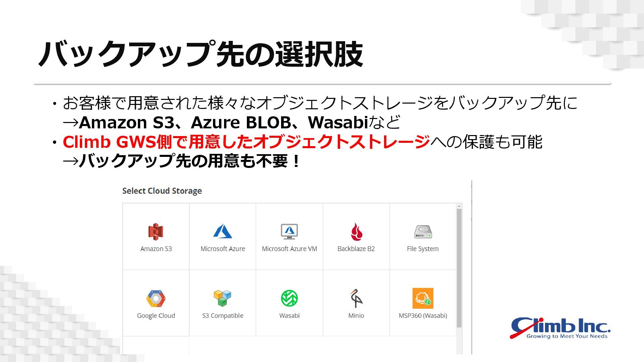
Task: Click the Backblaze B2 label
Action: (x=356, y=249)
